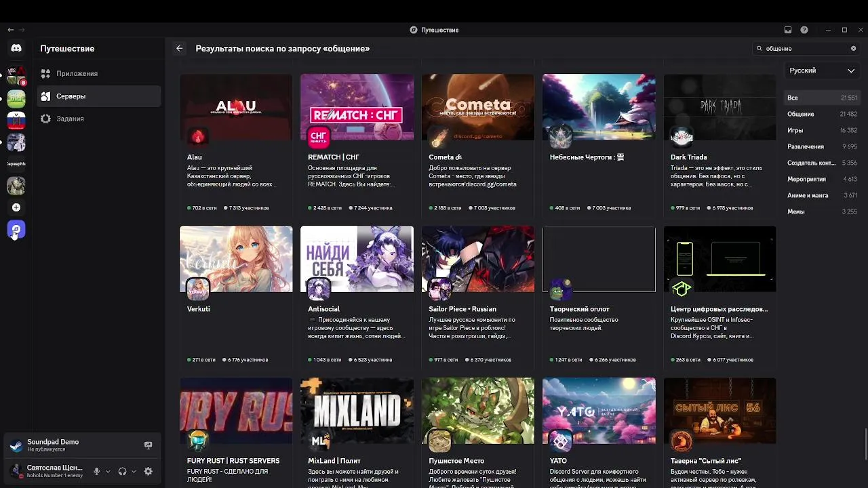Open the Небесные Чертоги server title
868x488 pixels.
587,157
